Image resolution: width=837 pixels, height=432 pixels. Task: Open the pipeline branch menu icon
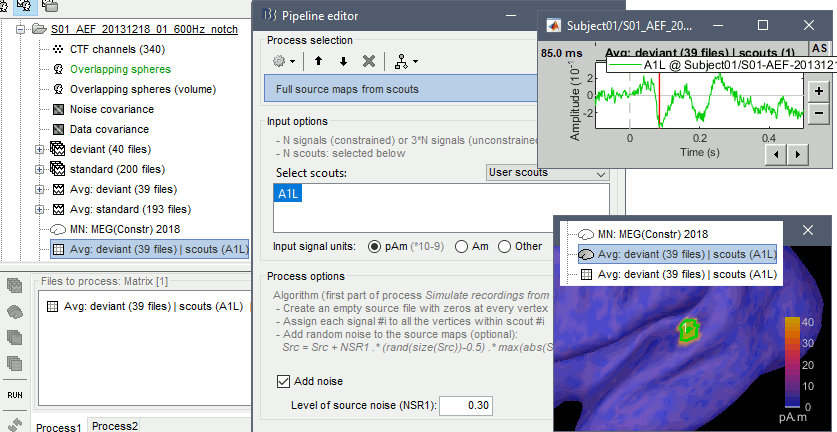(x=402, y=61)
